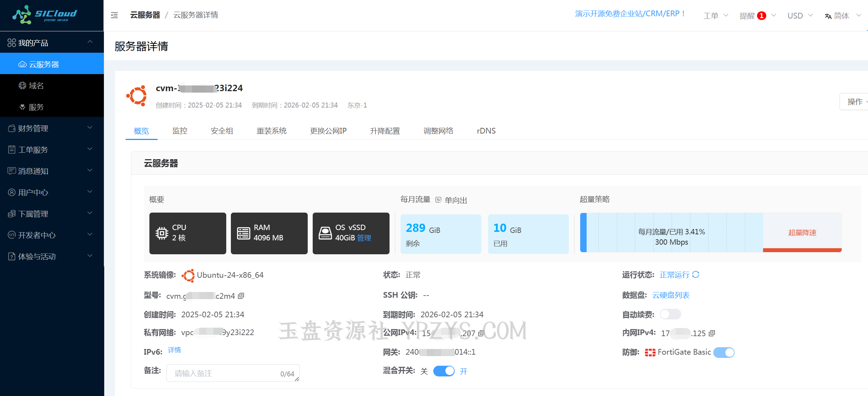Click 管理 link on OS vSSD card
The width and height of the screenshot is (868, 396).
click(364, 238)
